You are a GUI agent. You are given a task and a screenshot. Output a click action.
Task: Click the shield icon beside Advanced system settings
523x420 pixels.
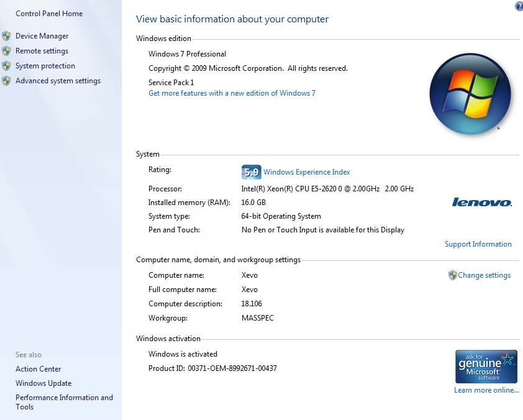click(x=6, y=81)
